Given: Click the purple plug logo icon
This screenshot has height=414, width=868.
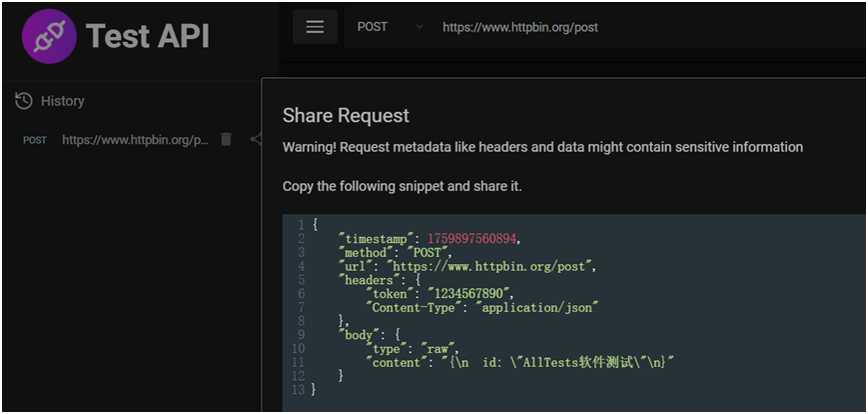Looking at the screenshot, I should pyautogui.click(x=50, y=38).
